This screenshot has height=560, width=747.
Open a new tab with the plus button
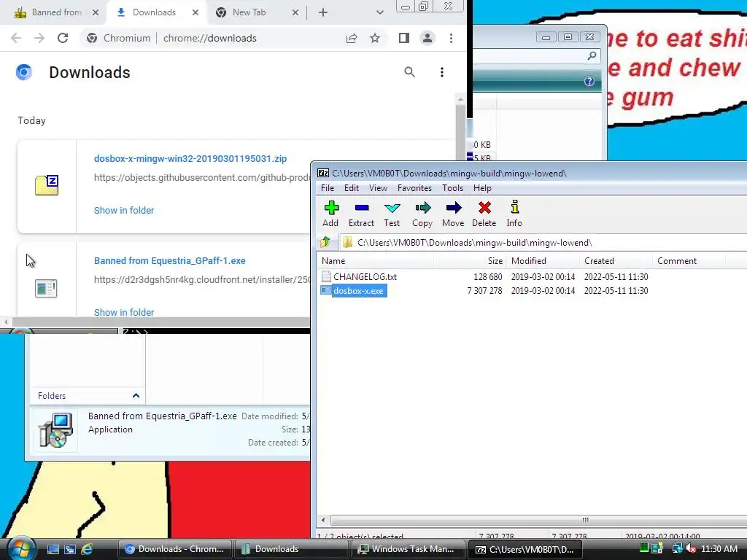323,12
